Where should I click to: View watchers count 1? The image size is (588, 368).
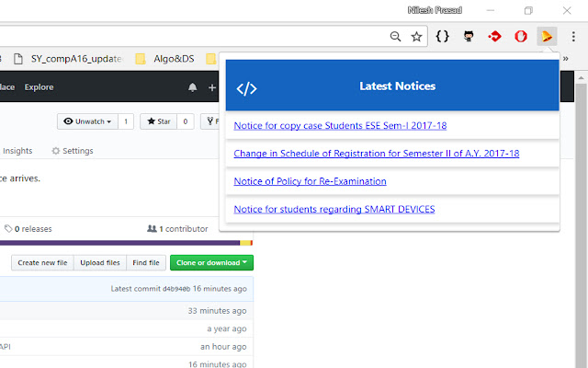pos(126,121)
